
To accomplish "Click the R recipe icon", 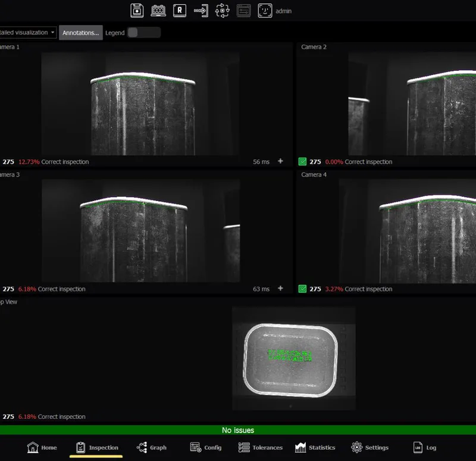I will [180, 11].
